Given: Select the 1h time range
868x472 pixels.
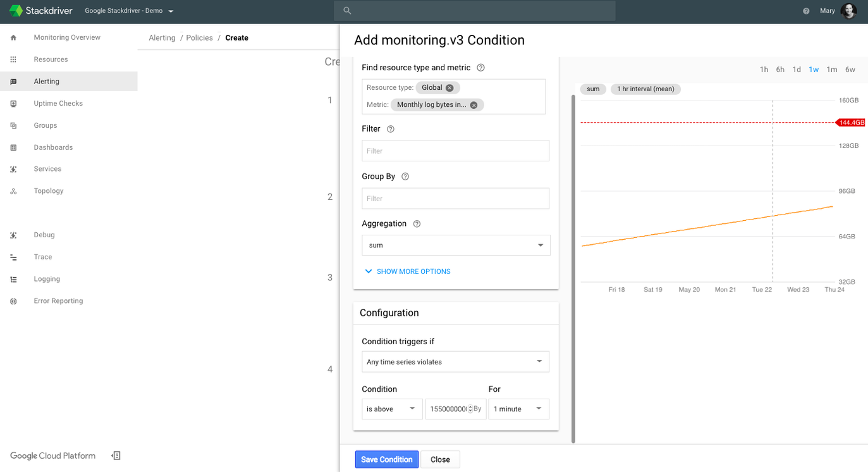Looking at the screenshot, I should 764,70.
